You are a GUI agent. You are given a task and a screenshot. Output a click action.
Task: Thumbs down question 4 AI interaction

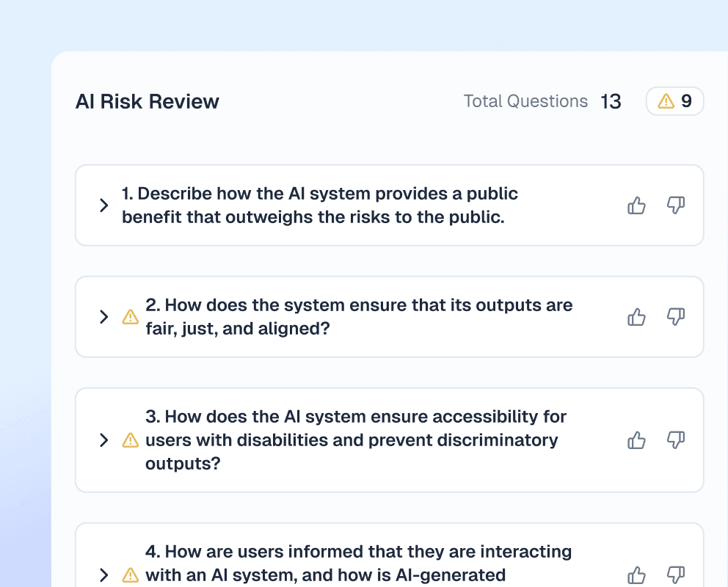[x=675, y=575]
